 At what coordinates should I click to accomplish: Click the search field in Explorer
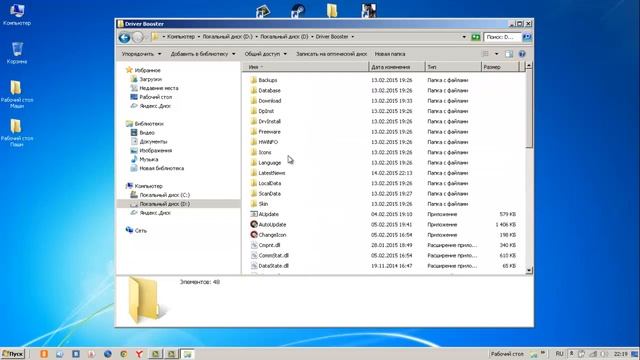point(502,37)
